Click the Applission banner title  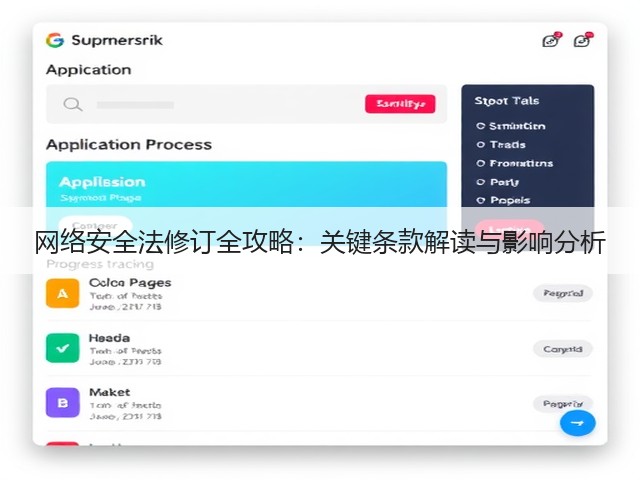102,182
